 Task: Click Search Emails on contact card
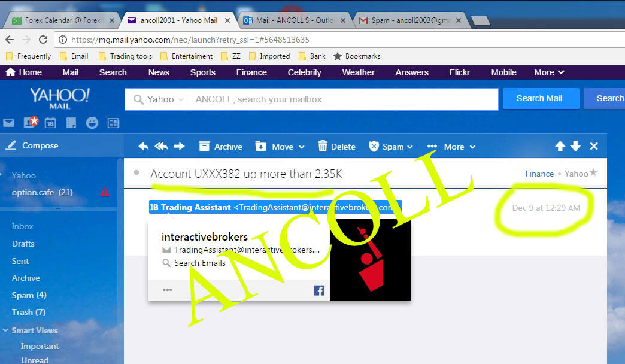pyautogui.click(x=195, y=263)
